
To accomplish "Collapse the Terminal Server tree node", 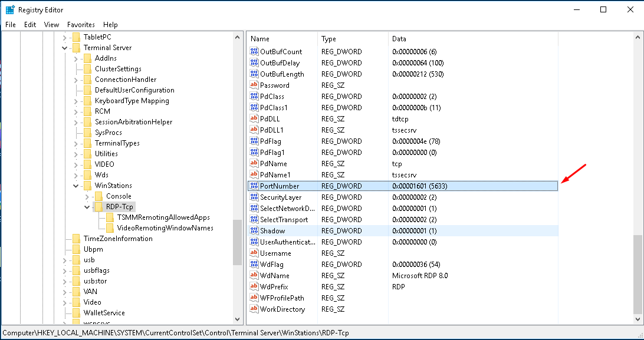I will (65, 48).
